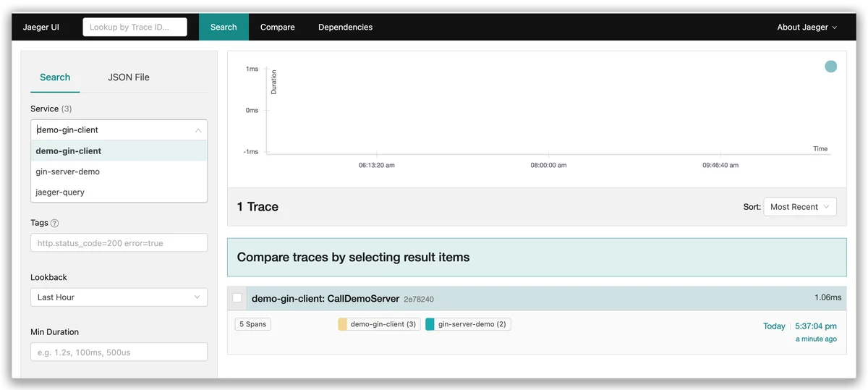Viewport: 868px width, 390px height.
Task: Collapse the Service dropdown arrow
Action: [x=198, y=131]
